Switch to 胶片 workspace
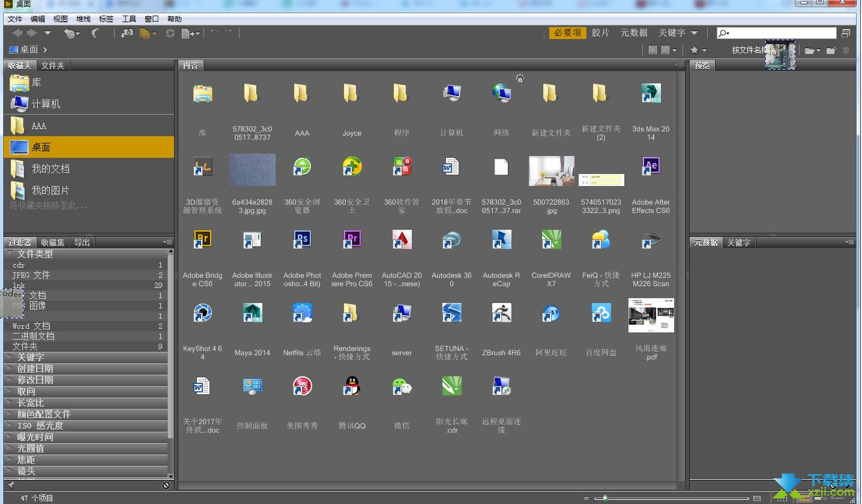 [600, 32]
